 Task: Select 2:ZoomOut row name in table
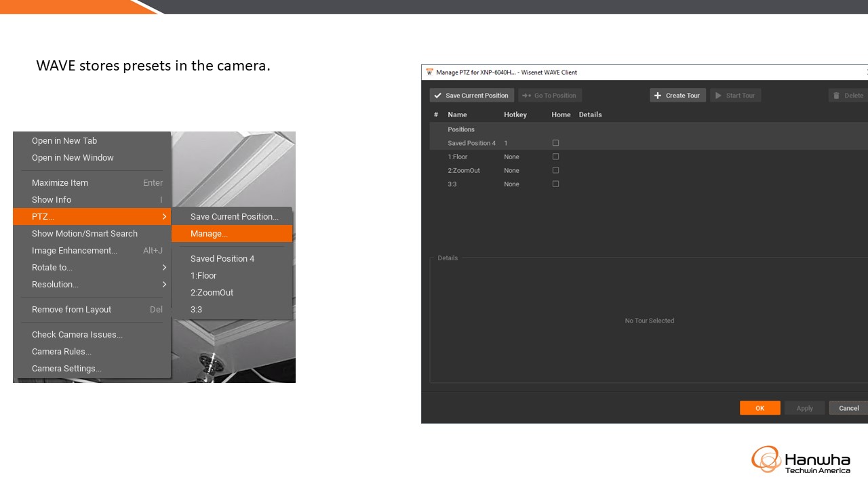[464, 170]
